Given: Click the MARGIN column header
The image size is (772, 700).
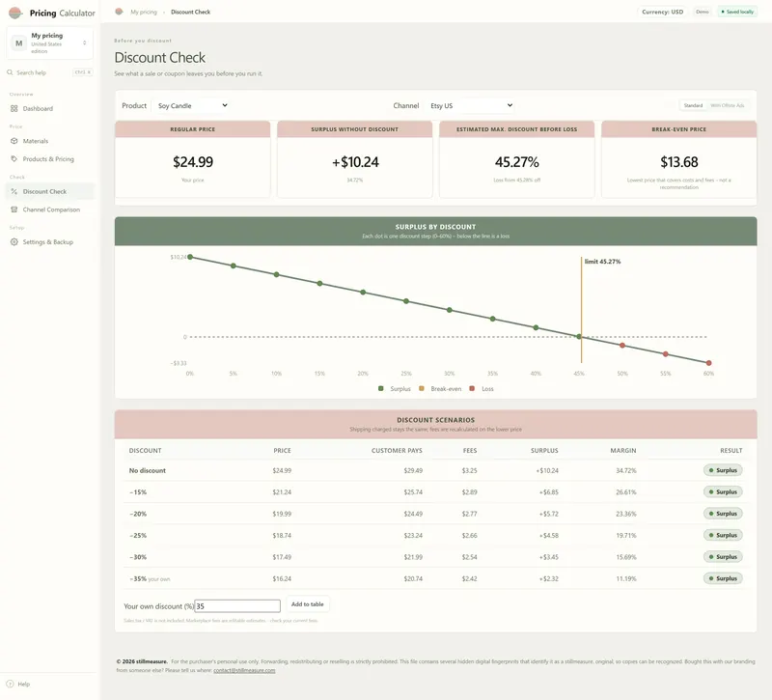Looking at the screenshot, I should [622, 450].
